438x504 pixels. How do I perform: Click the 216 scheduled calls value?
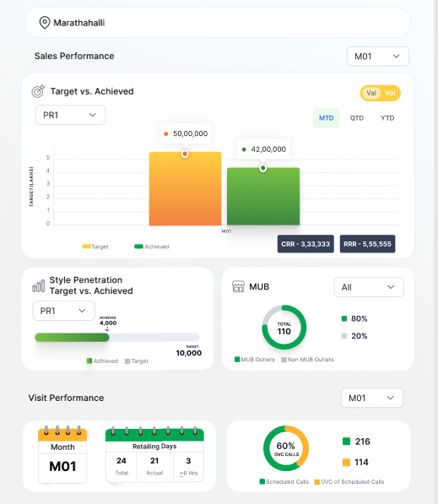click(363, 442)
